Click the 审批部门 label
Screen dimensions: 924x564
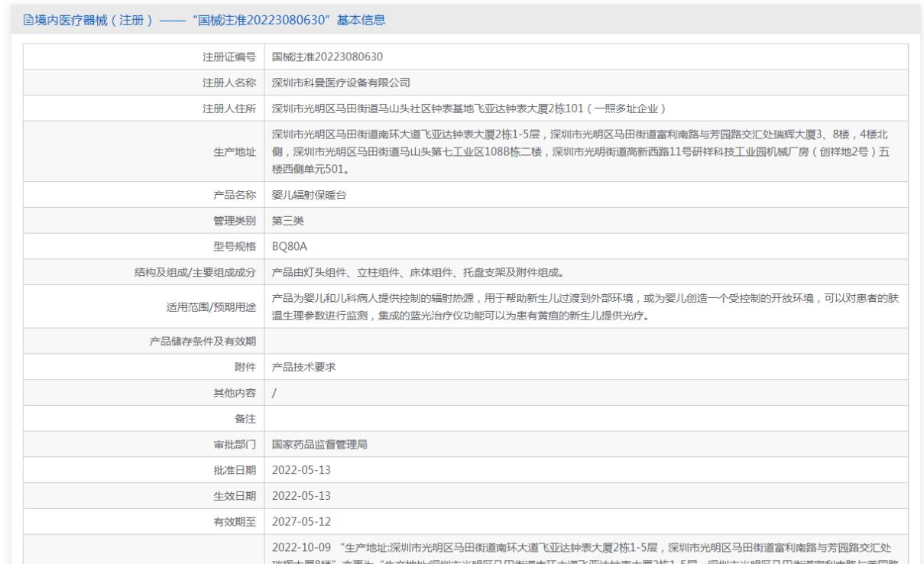click(x=235, y=445)
